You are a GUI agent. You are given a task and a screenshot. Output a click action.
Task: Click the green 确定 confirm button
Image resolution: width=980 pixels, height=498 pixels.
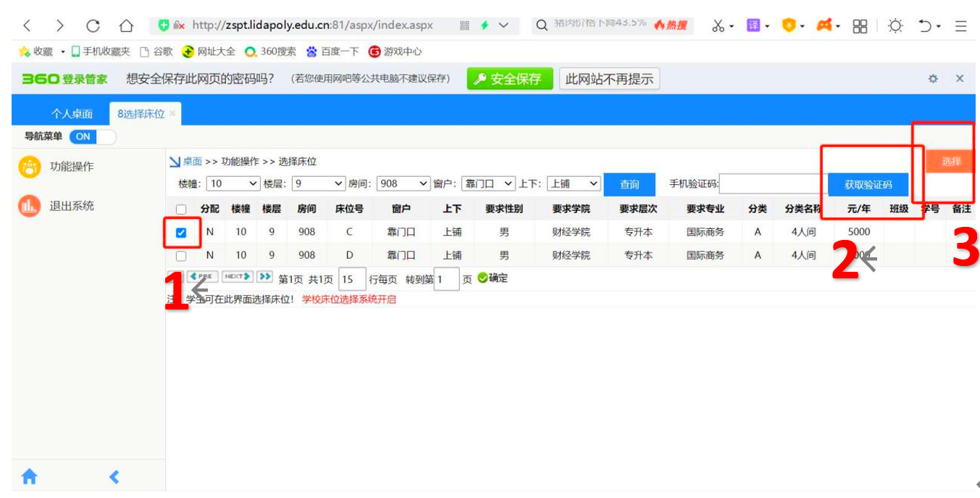493,278
